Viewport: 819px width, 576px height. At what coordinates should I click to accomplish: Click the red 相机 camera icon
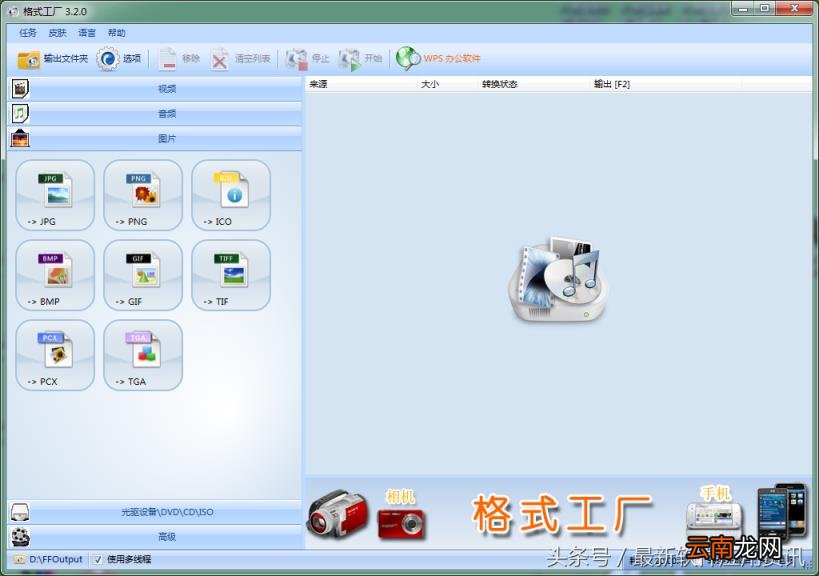401,524
